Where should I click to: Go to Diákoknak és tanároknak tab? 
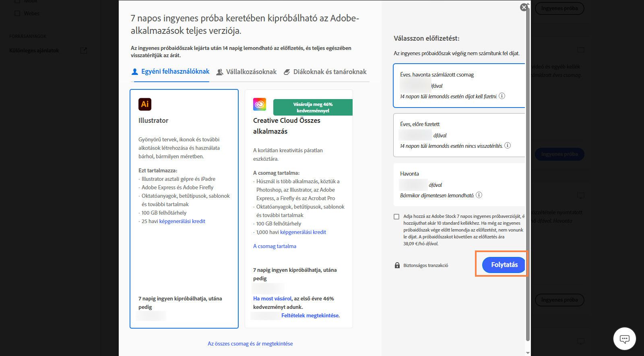(325, 72)
